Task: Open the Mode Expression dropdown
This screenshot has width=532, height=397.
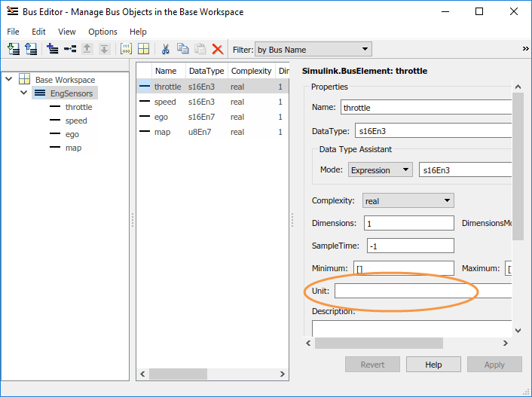Action: click(x=380, y=170)
